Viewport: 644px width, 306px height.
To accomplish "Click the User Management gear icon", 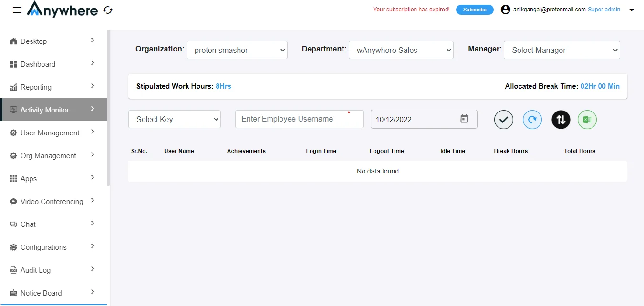I will 13,133.
